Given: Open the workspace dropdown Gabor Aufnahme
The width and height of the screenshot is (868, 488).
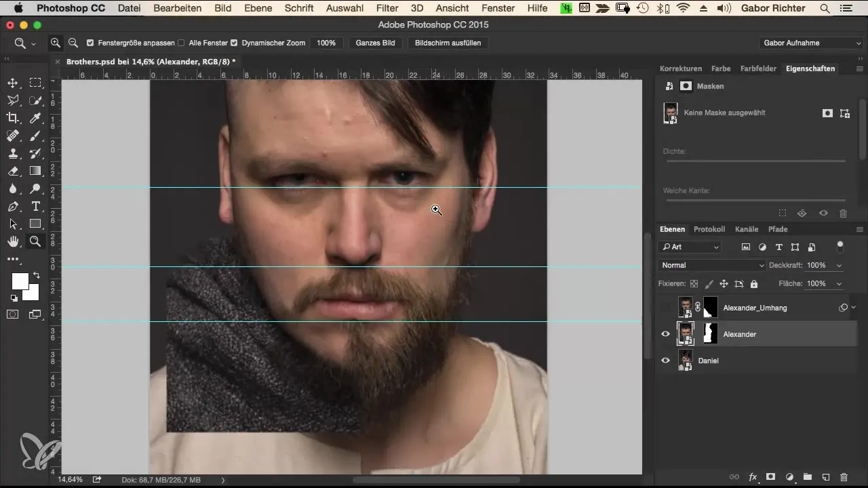Looking at the screenshot, I should pyautogui.click(x=810, y=43).
